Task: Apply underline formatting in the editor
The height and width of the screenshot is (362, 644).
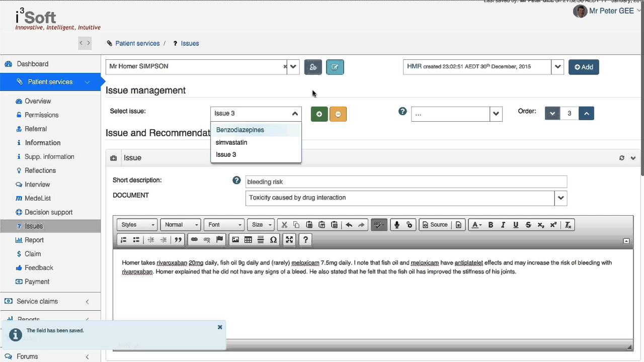Action: pos(516,225)
